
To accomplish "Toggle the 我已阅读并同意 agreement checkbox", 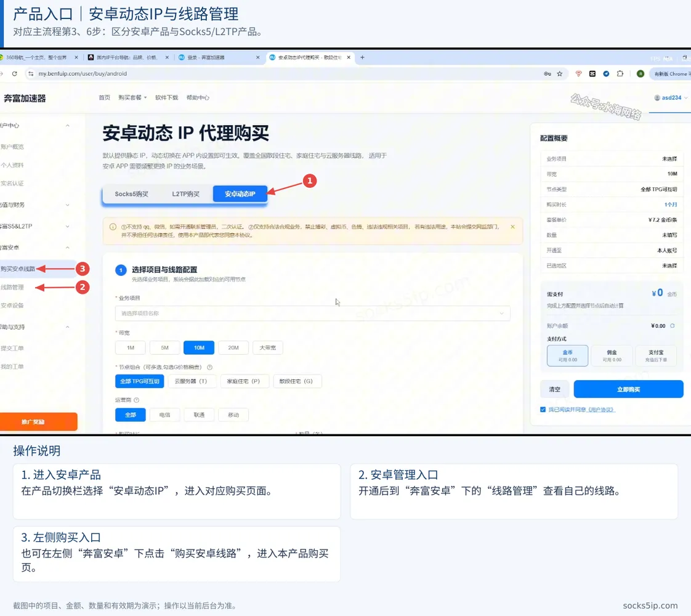I will coord(543,410).
